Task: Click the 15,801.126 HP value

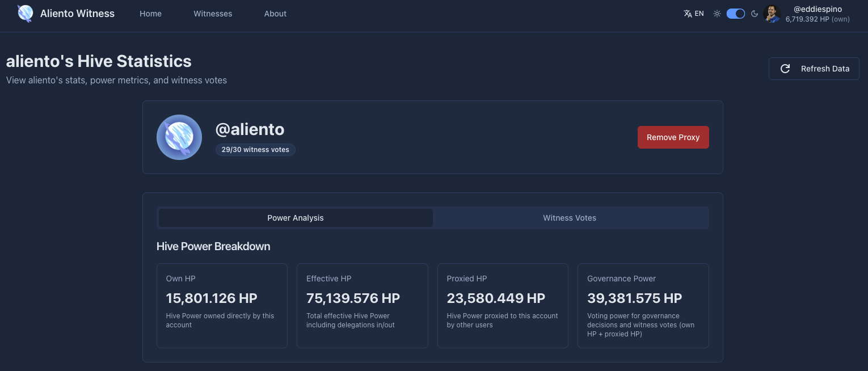Action: click(x=212, y=298)
